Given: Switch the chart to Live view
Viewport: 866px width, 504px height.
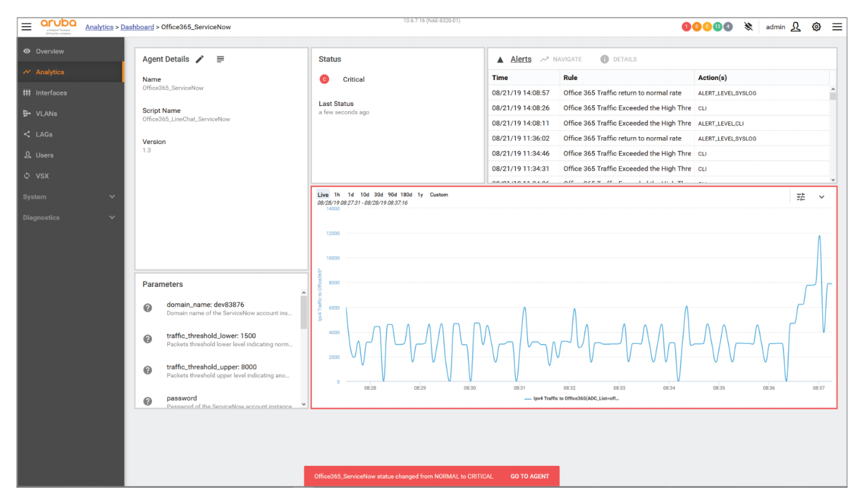Looking at the screenshot, I should tap(323, 195).
